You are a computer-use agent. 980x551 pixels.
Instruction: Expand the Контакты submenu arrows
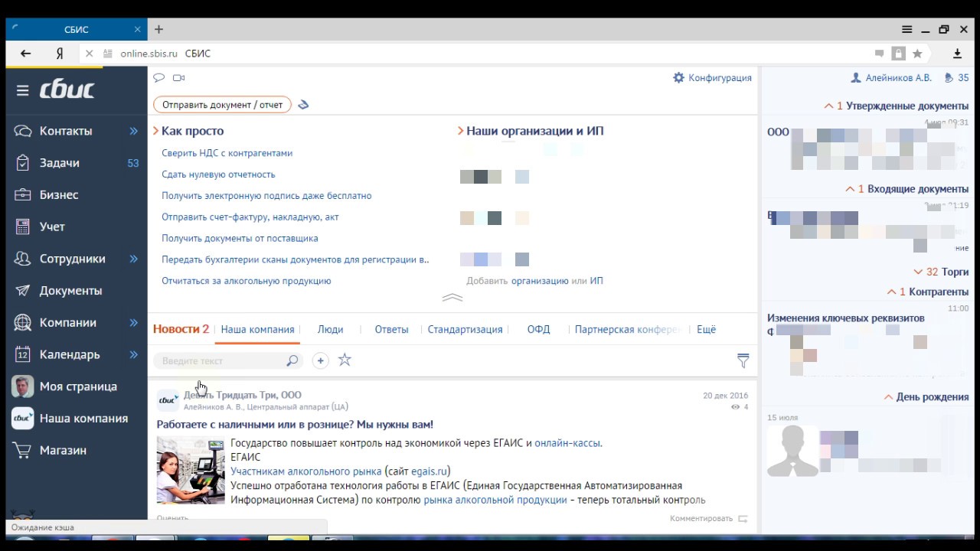coord(133,131)
